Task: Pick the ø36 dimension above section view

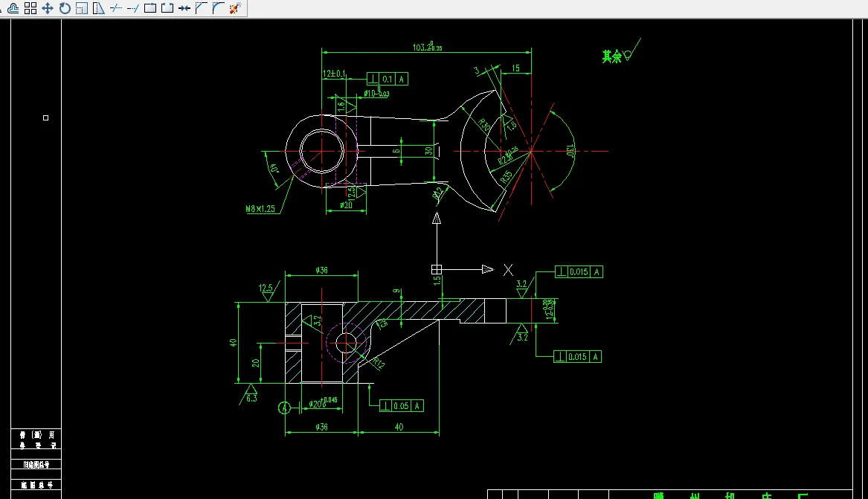Action: click(x=321, y=271)
